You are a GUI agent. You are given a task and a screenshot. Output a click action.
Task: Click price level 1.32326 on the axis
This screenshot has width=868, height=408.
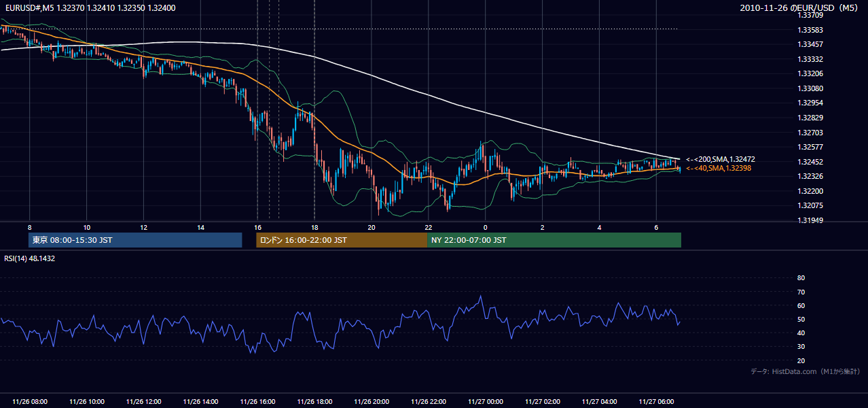click(x=810, y=176)
